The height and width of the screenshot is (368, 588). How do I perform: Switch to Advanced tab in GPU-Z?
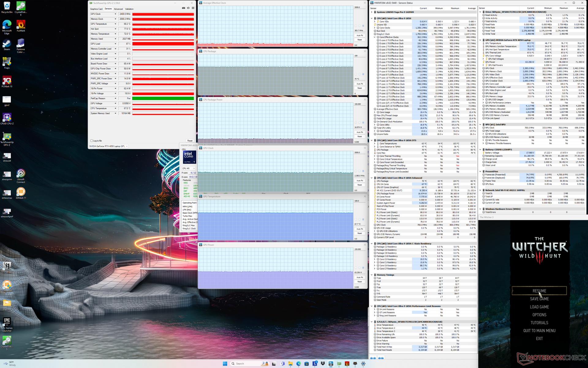(118, 9)
